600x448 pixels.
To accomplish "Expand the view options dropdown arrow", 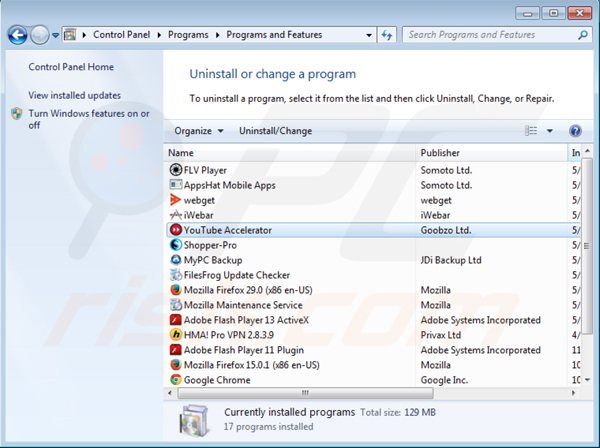I will 550,131.
